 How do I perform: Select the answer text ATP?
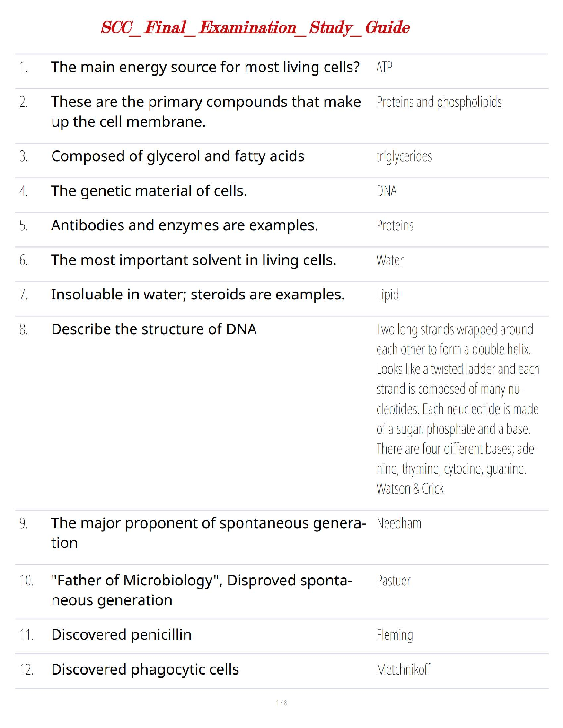point(384,68)
